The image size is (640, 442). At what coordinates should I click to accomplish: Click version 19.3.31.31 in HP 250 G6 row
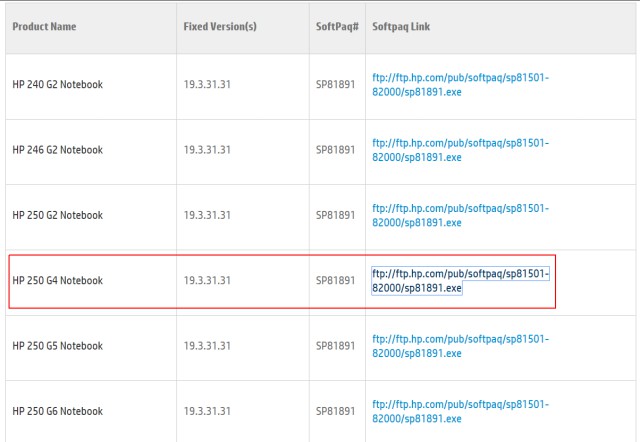tap(207, 411)
